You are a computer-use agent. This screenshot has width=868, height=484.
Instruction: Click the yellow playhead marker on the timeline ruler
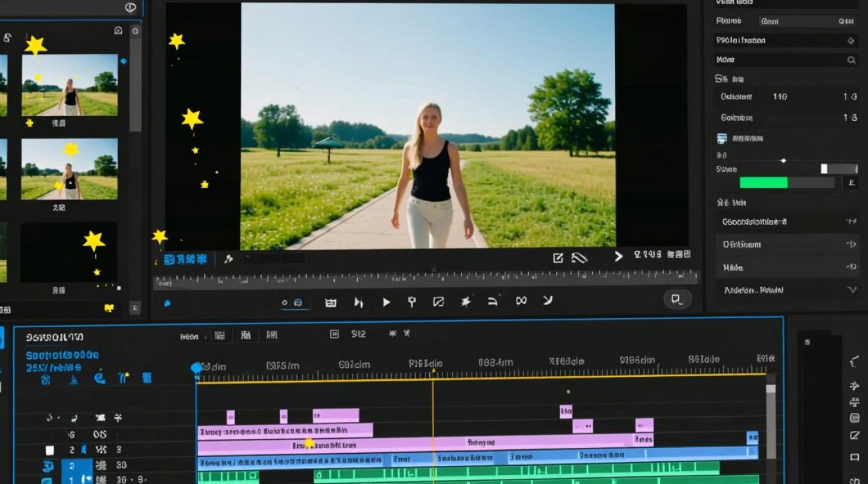pyautogui.click(x=433, y=371)
